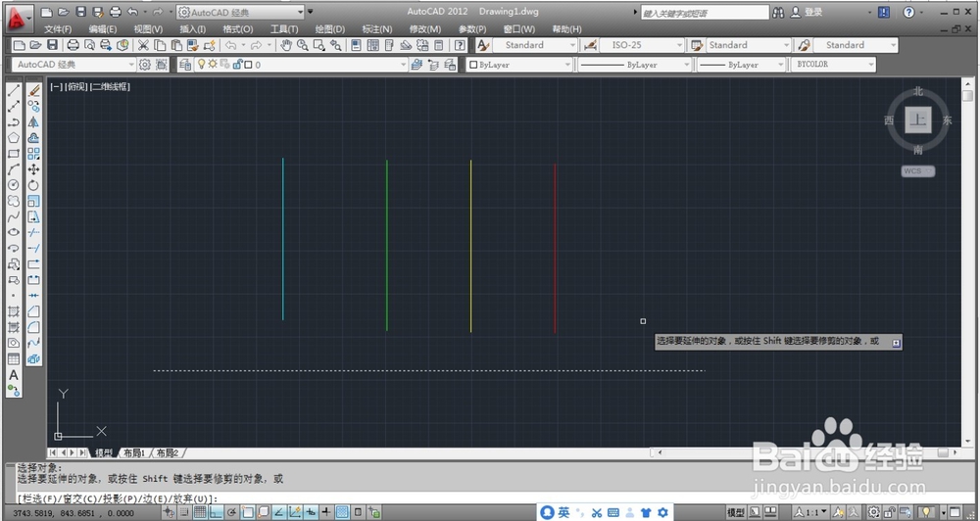The image size is (980, 521).
Task: Switch to the 布局1 layout tab
Action: click(x=133, y=452)
